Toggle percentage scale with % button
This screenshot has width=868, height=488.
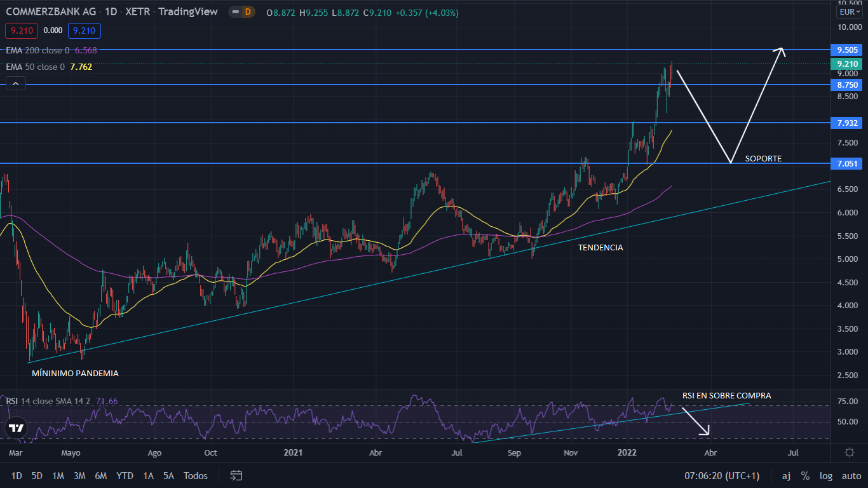pos(805,475)
